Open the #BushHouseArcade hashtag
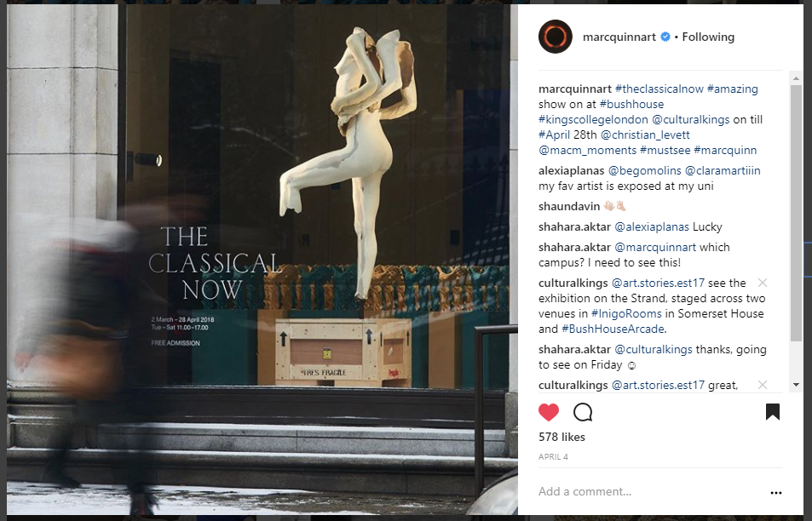 tap(613, 329)
